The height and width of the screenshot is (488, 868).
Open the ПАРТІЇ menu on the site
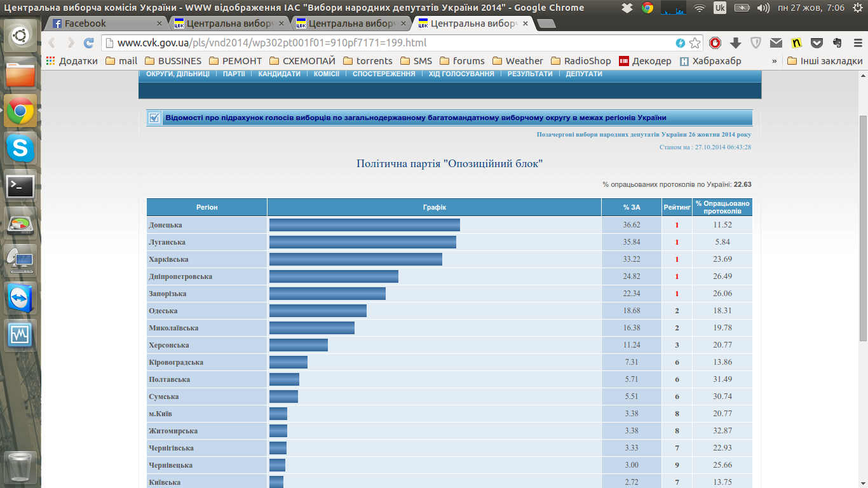234,74
